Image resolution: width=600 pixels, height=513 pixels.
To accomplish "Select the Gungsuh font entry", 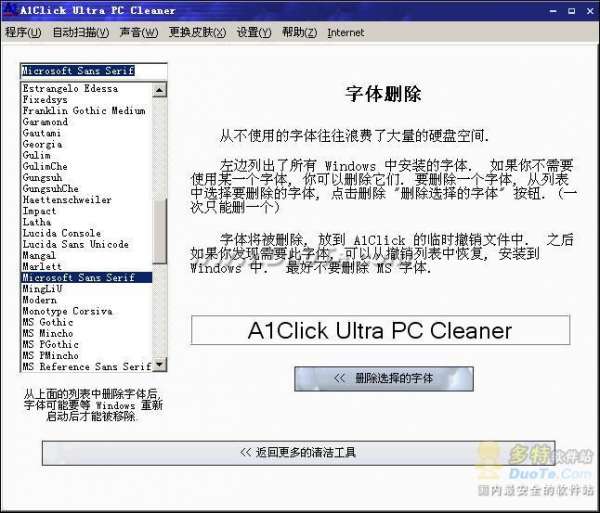I will [x=86, y=178].
